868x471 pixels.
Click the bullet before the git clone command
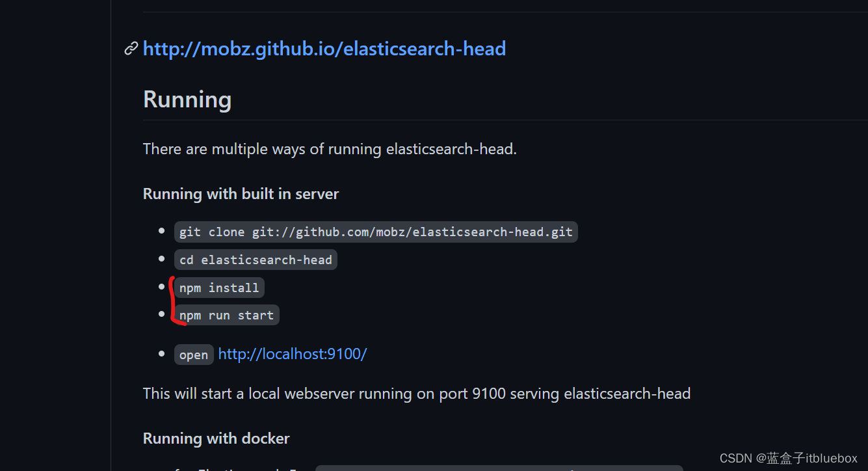162,231
